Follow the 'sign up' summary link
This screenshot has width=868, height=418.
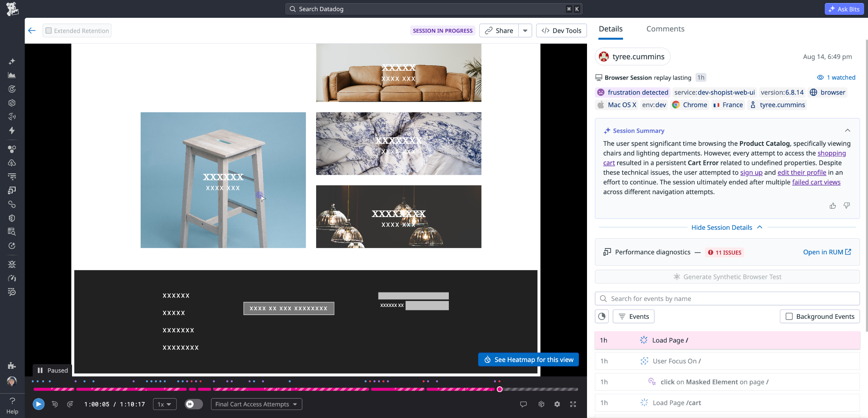[751, 173]
